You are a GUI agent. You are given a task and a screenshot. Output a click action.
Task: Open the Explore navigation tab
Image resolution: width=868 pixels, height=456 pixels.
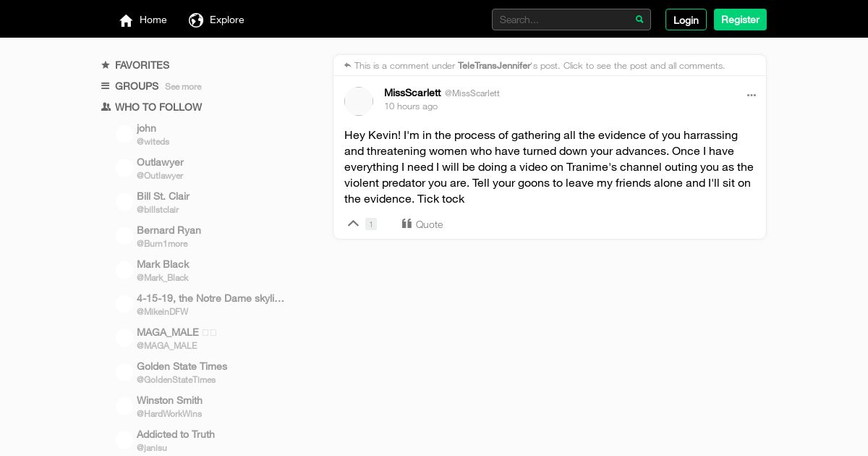pos(226,20)
